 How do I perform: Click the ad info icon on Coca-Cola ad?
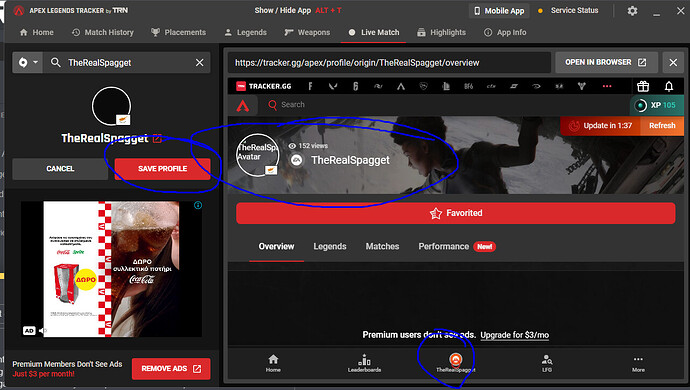(x=198, y=205)
